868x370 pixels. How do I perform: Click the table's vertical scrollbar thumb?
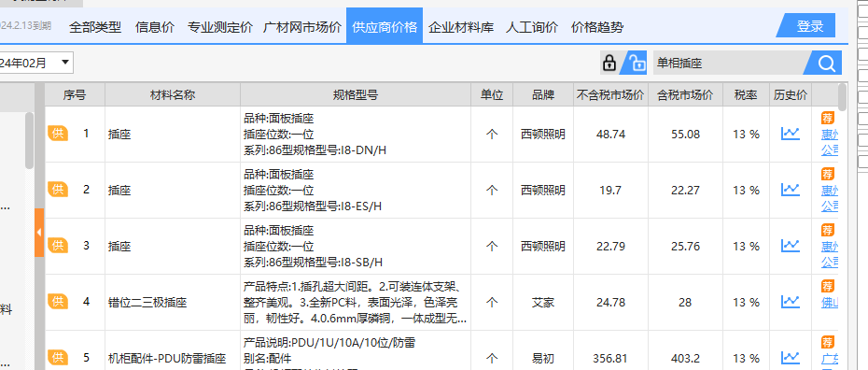[x=843, y=97]
